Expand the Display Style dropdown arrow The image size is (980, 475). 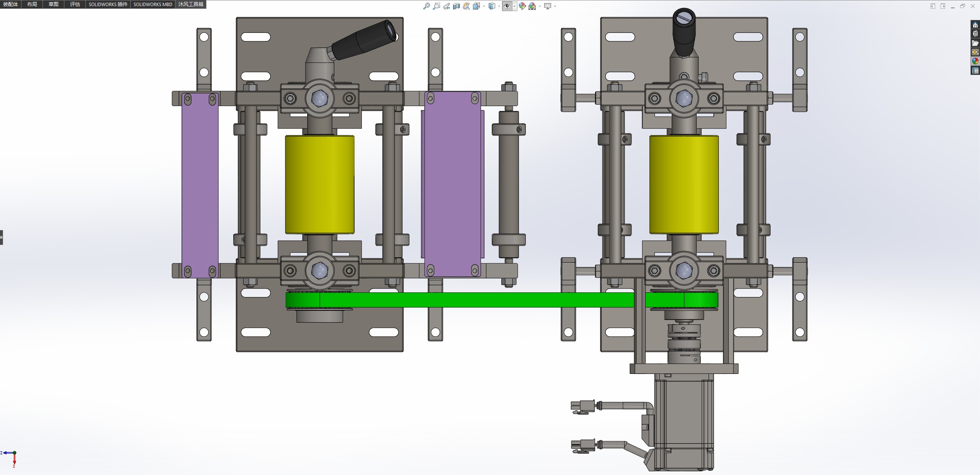(499, 6)
